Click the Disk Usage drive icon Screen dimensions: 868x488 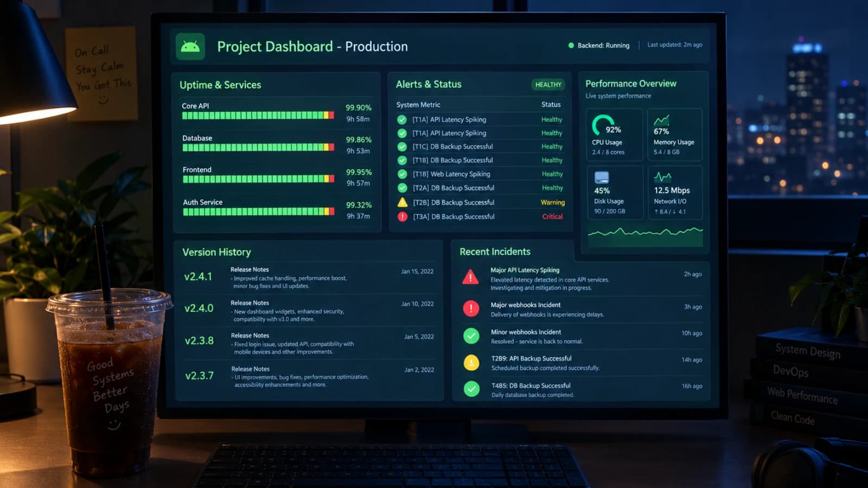click(x=602, y=178)
